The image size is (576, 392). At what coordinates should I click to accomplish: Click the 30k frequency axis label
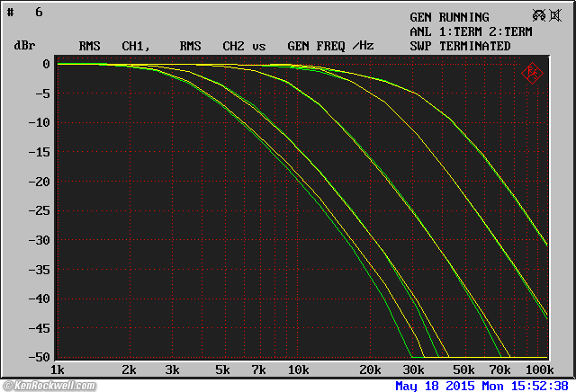[414, 370]
